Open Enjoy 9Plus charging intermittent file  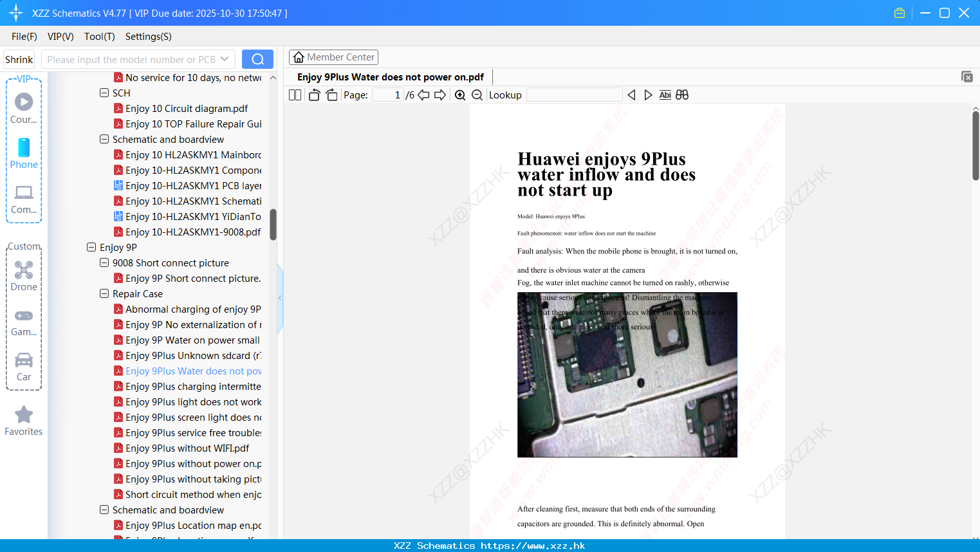point(188,386)
